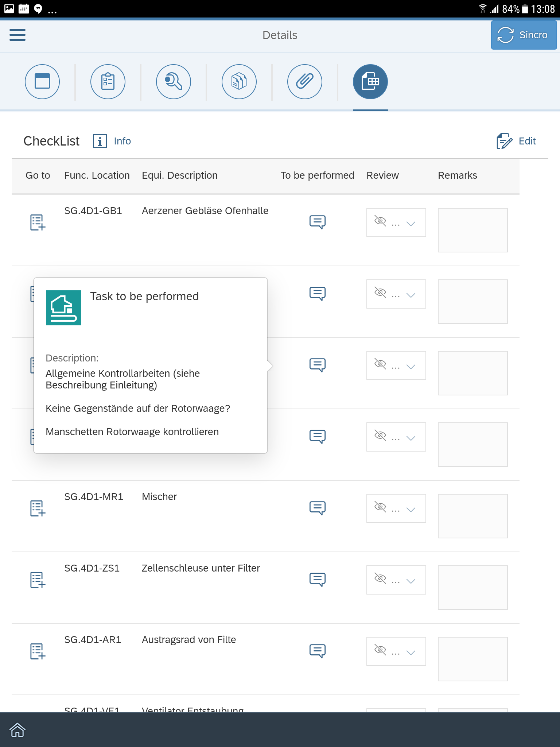Toggle hidden-eye review icon for Austragsrad row
Screen dimensions: 560x747
(380, 650)
